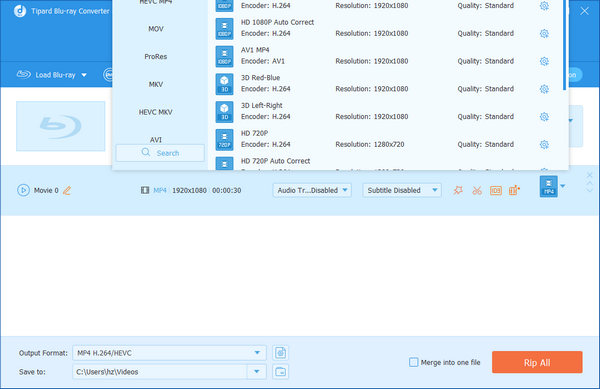This screenshot has height=389, width=600.
Task: Open the profile settings icon beside Output Format
Action: 280,353
